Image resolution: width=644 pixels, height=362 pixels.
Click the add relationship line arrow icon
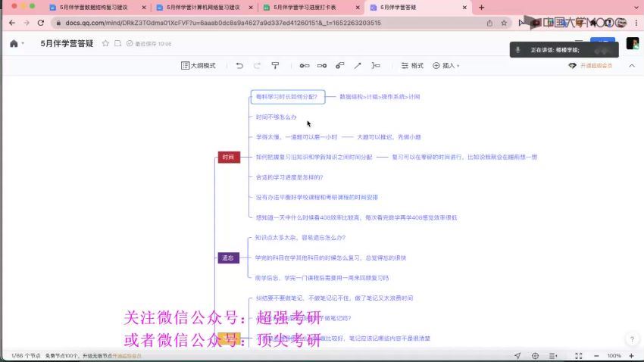point(358,66)
